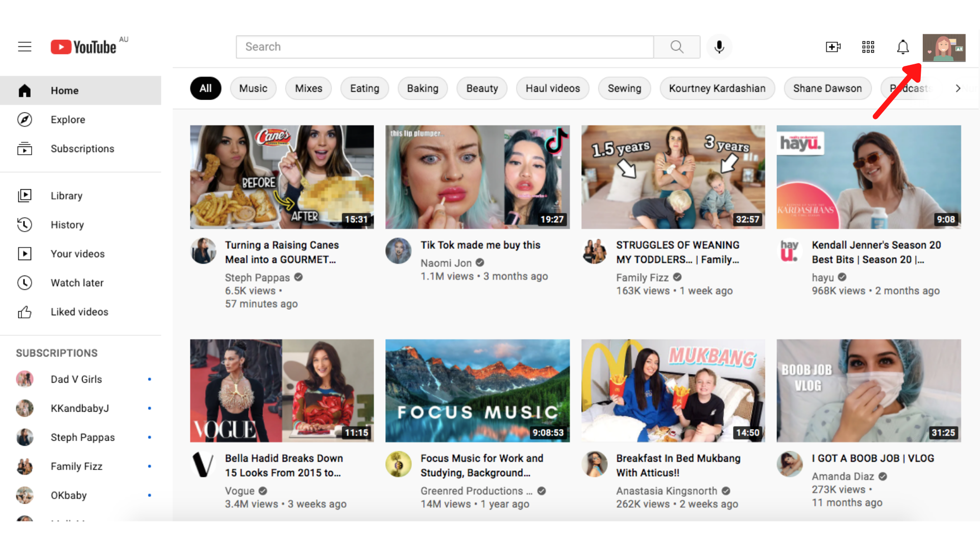Click the search magnifier button

coord(677,47)
